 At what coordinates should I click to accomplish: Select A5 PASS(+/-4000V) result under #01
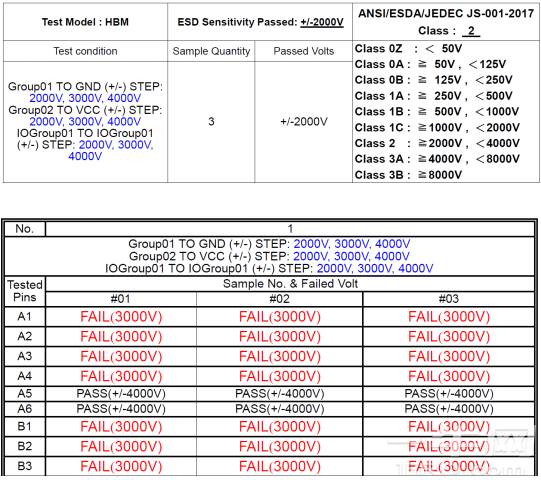(x=121, y=393)
